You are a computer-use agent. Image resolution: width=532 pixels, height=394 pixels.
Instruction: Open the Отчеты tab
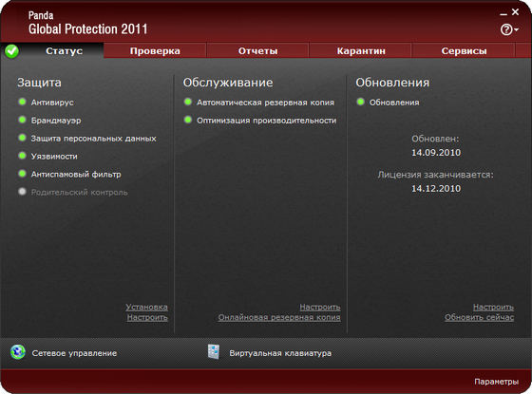coord(257,51)
